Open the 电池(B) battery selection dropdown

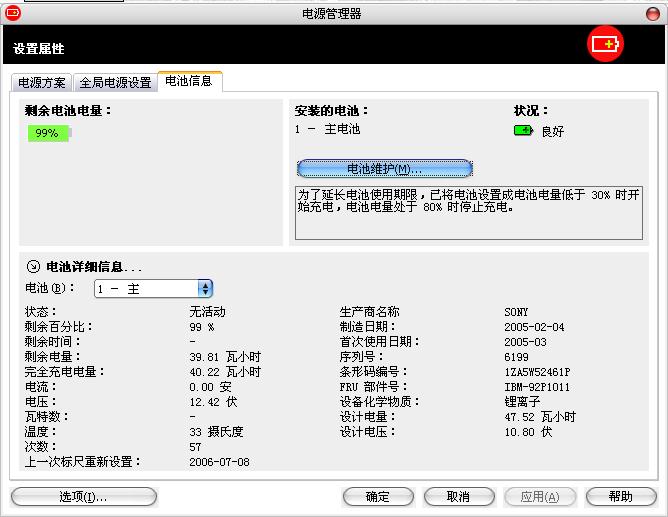pos(205,288)
